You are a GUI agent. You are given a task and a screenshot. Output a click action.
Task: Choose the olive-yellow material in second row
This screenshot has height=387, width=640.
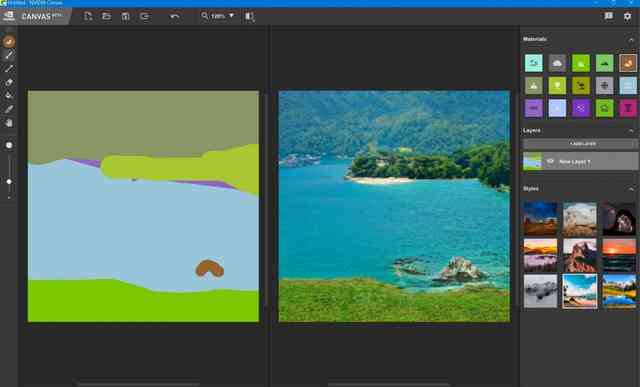(x=581, y=86)
